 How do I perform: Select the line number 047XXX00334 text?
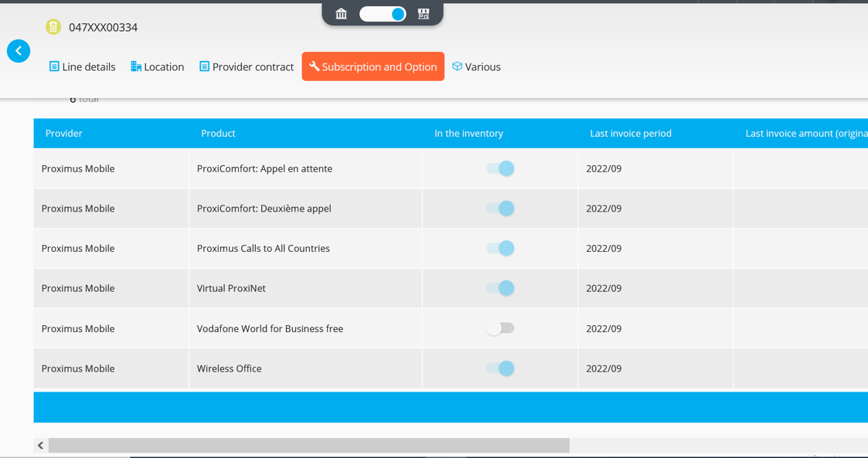[103, 27]
